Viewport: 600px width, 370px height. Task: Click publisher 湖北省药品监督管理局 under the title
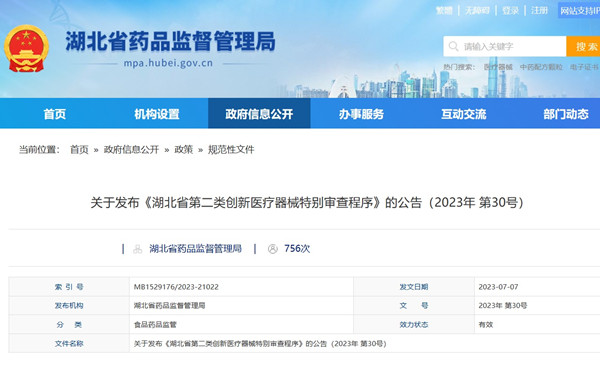(x=196, y=249)
